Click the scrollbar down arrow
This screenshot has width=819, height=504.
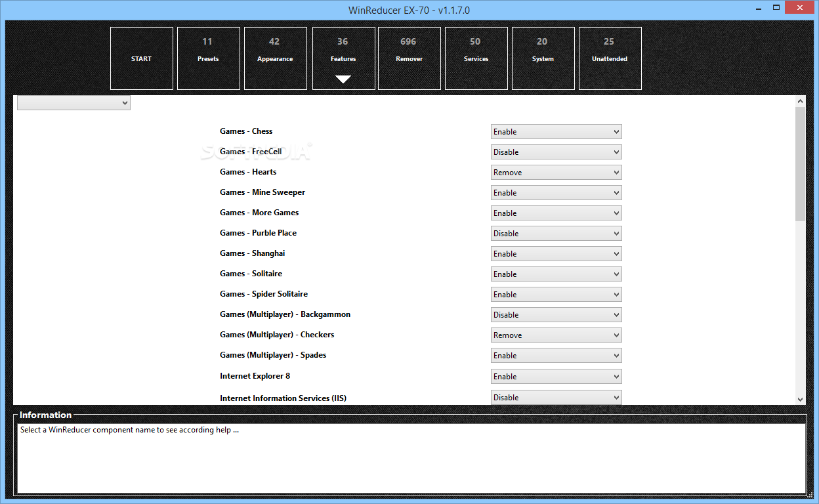[x=800, y=399]
